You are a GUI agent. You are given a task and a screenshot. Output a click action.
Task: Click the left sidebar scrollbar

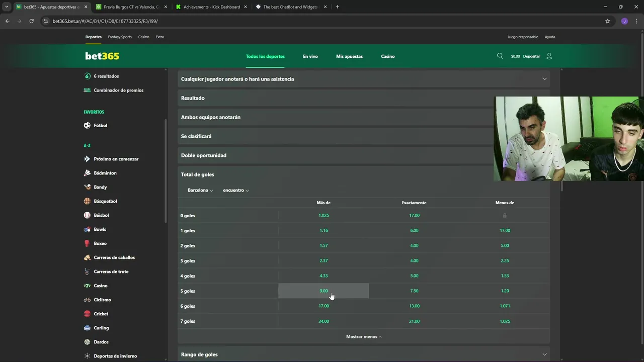(x=165, y=171)
